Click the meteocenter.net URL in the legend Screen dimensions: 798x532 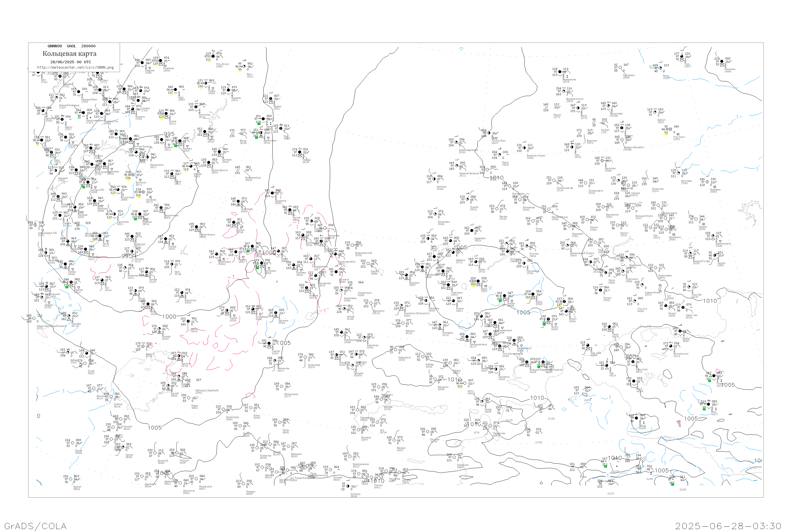tap(75, 68)
